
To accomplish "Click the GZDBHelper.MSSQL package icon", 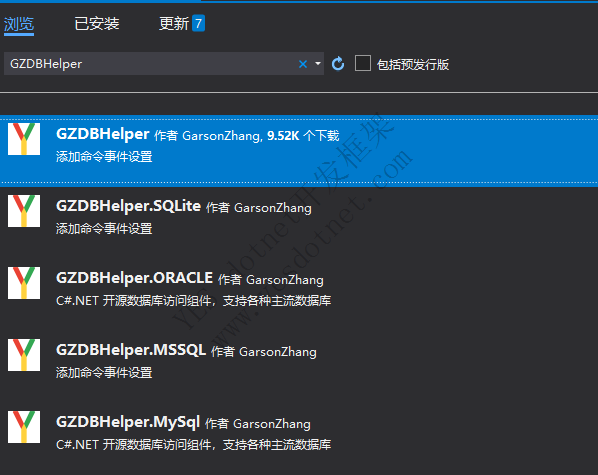I will point(24,355).
